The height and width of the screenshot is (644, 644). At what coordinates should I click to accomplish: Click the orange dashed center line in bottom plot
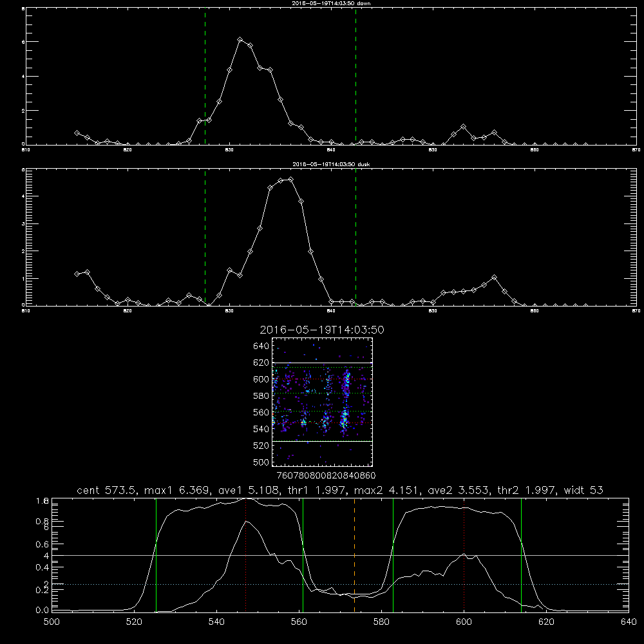click(x=354, y=555)
